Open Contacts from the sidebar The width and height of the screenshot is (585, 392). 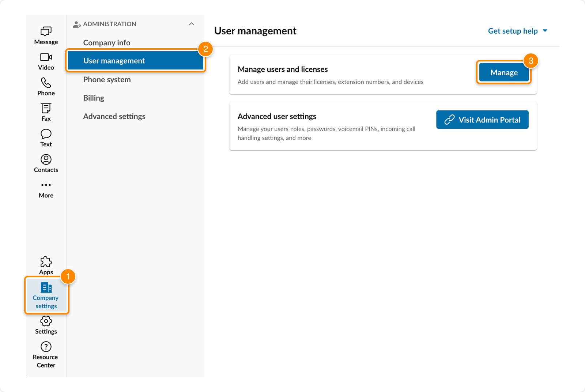(46, 159)
